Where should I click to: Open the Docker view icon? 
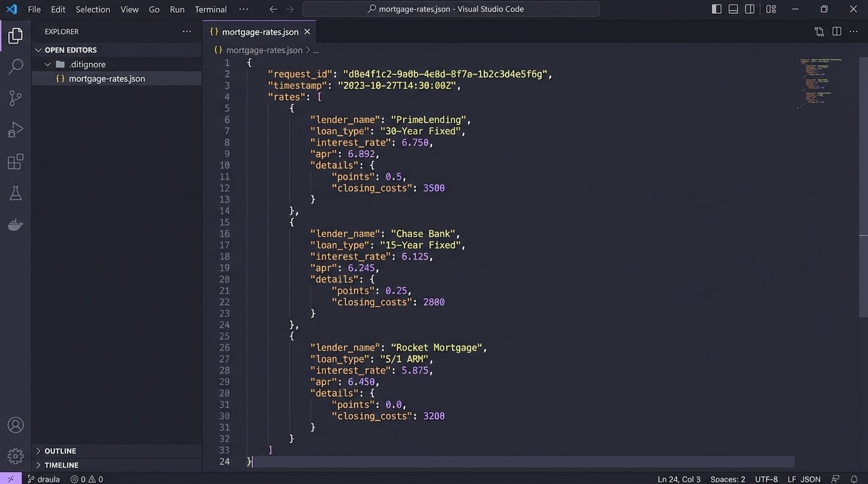(16, 225)
